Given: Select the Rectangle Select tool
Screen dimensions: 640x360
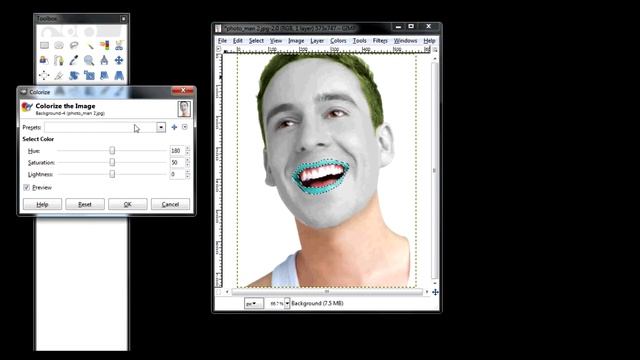Looking at the screenshot, I should click(44, 45).
